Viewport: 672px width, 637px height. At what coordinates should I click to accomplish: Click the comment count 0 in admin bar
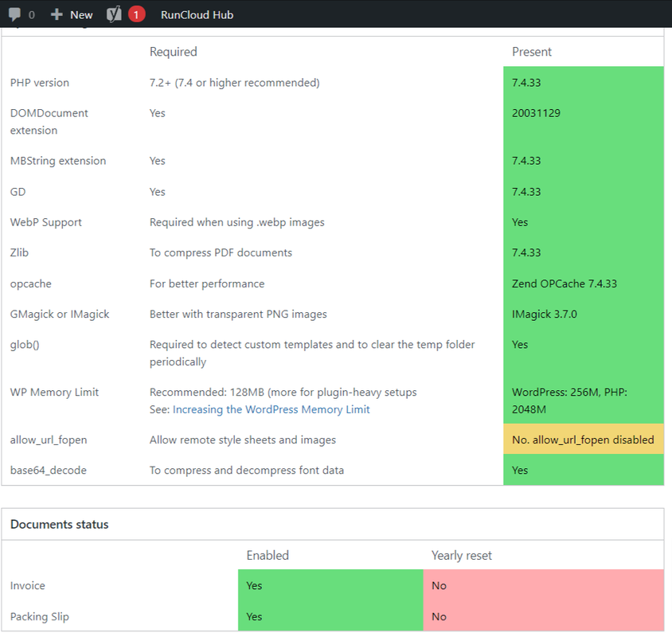point(31,15)
